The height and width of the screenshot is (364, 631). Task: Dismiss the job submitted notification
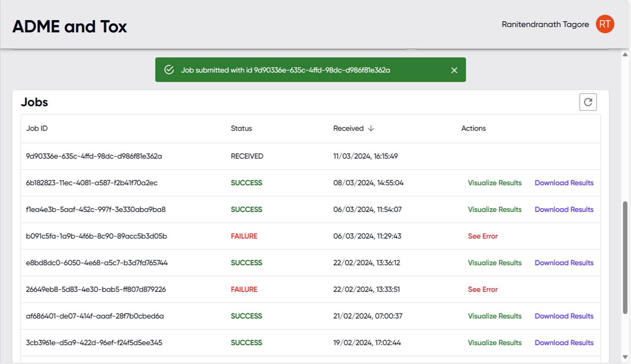[454, 70]
